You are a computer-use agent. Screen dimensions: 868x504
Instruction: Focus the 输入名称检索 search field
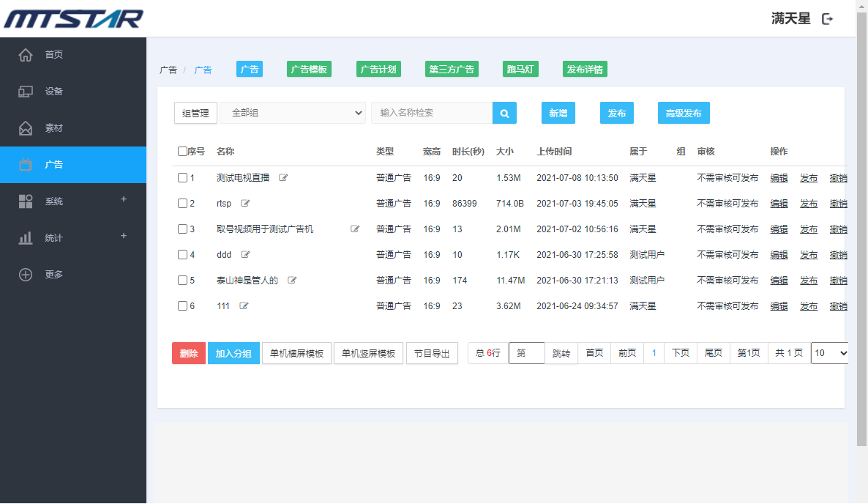[x=432, y=113]
